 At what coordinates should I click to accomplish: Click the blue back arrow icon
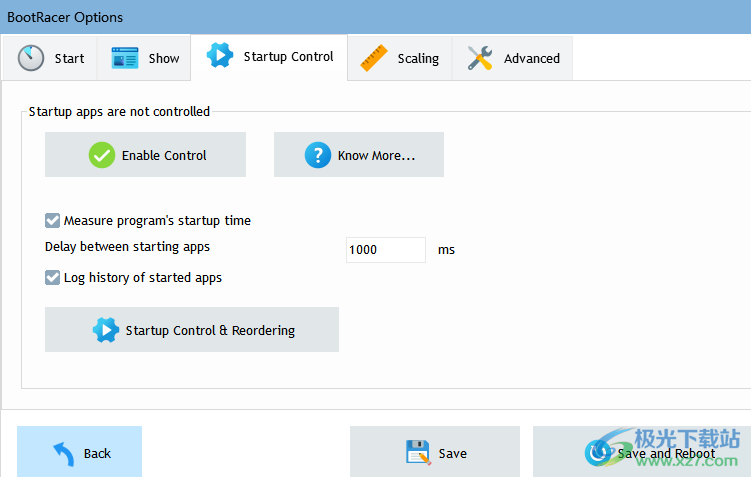coord(64,454)
